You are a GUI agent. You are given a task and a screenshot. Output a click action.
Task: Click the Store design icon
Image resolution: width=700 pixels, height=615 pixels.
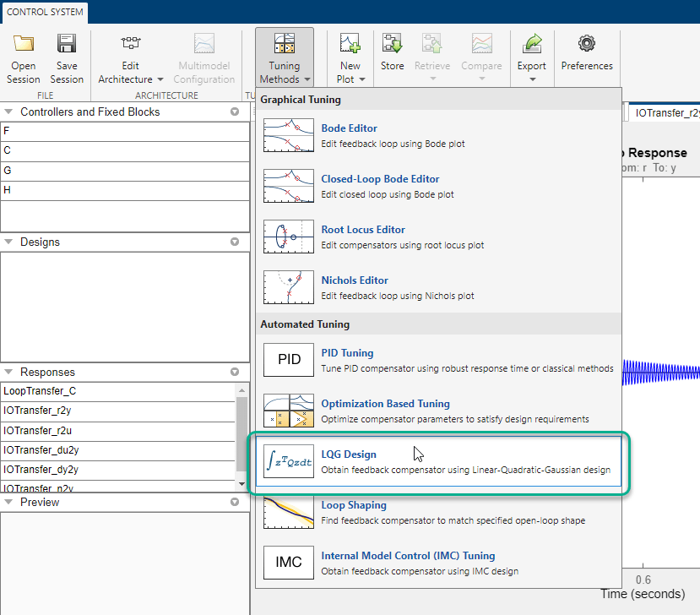tap(392, 44)
